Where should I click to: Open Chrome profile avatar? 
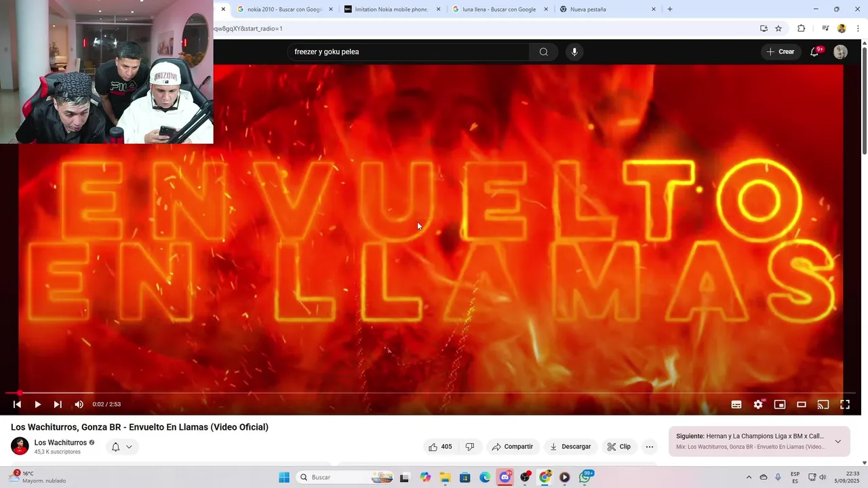pos(842,28)
